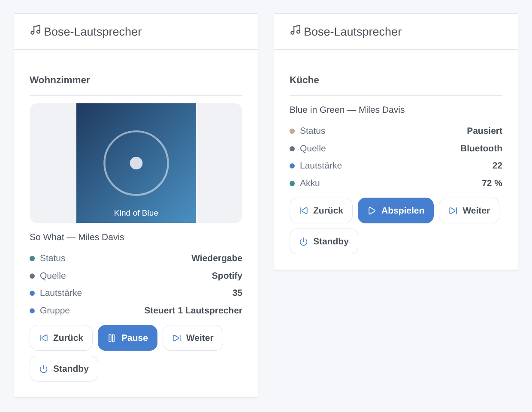Open the Kind of Blue album artwork
532x412 pixels.
(136, 163)
